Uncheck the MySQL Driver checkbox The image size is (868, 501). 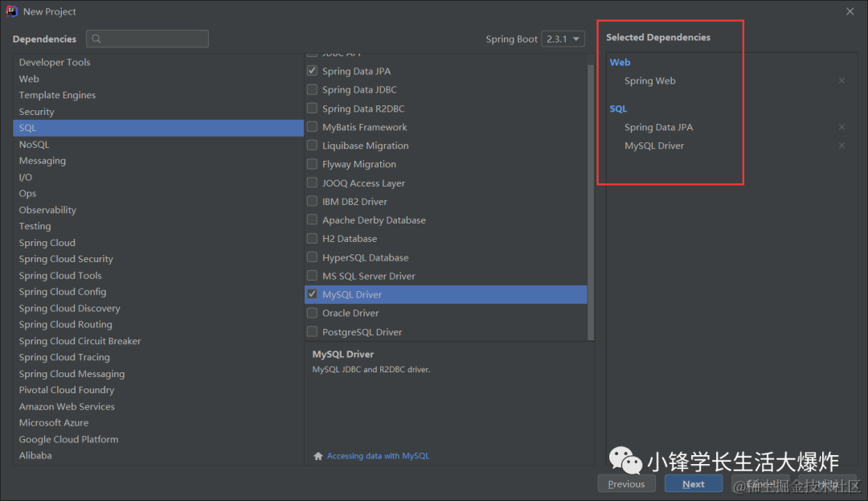pos(312,294)
